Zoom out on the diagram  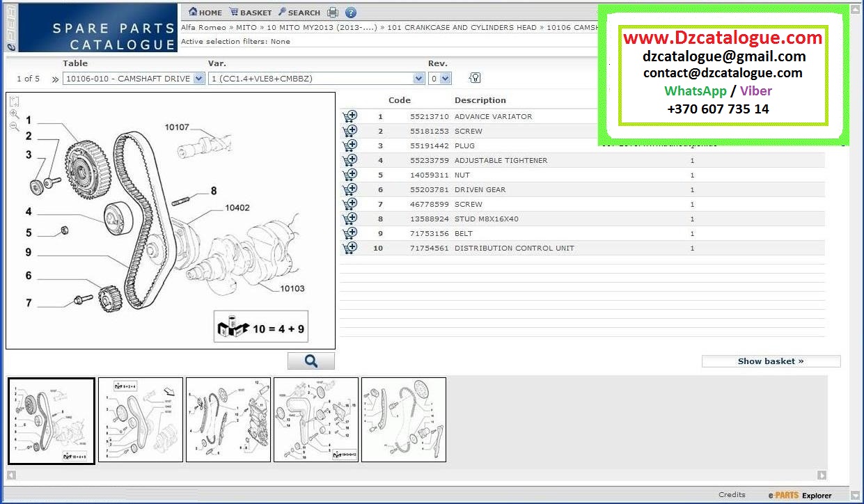(x=15, y=126)
